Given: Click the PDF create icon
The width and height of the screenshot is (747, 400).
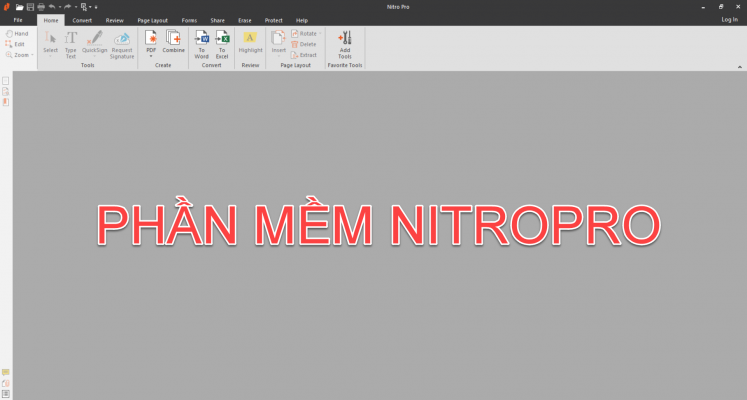Looking at the screenshot, I should (151, 38).
